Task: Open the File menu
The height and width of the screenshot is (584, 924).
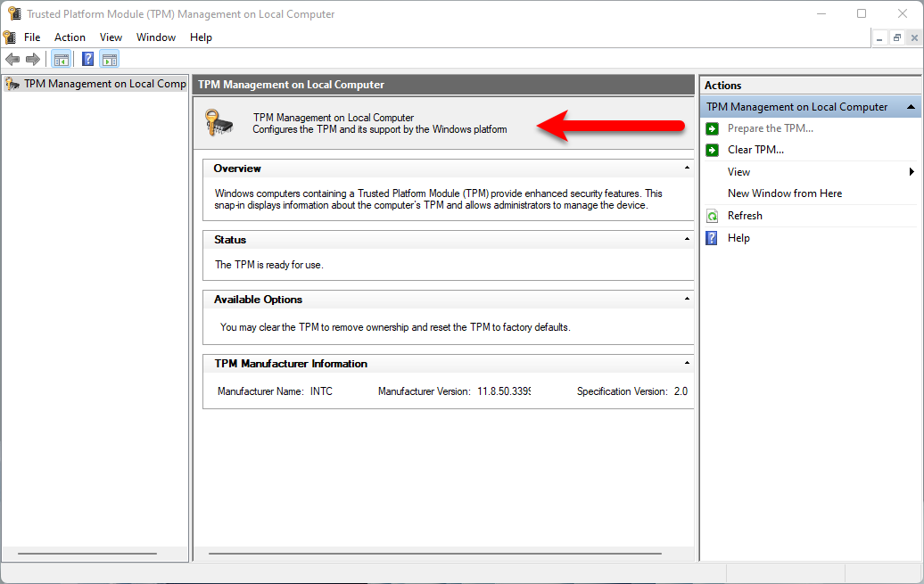Action: click(32, 37)
